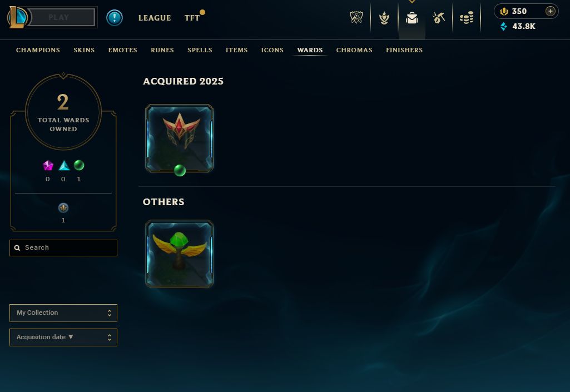Go to the League section
570x392 pixels.
tap(155, 18)
